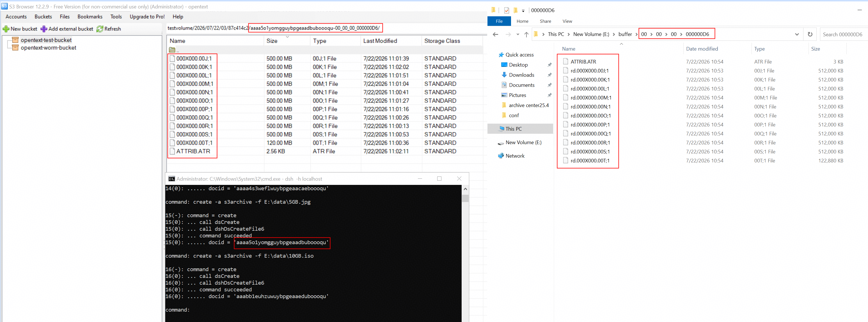
Task: Open the Buckets menu
Action: pos(43,17)
